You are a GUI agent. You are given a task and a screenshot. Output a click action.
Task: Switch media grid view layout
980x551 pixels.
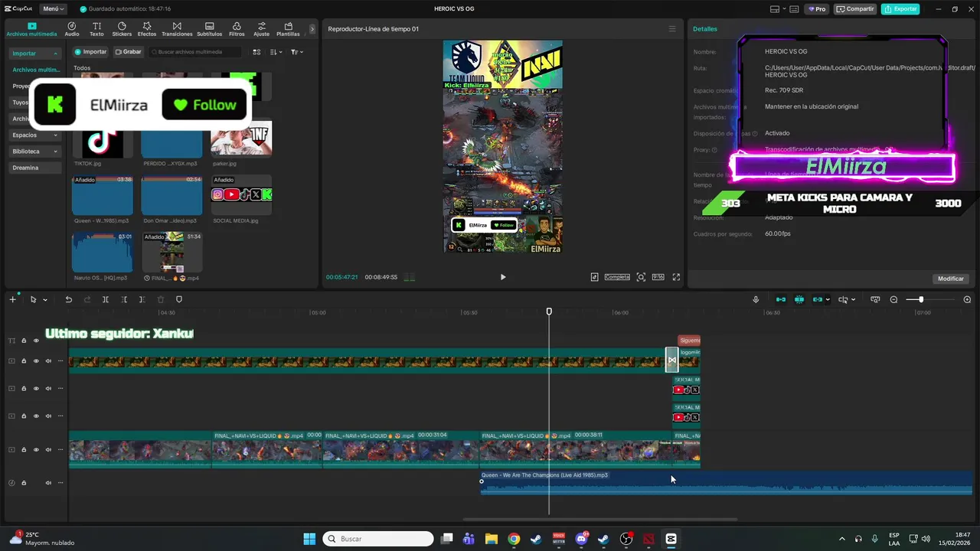point(256,52)
